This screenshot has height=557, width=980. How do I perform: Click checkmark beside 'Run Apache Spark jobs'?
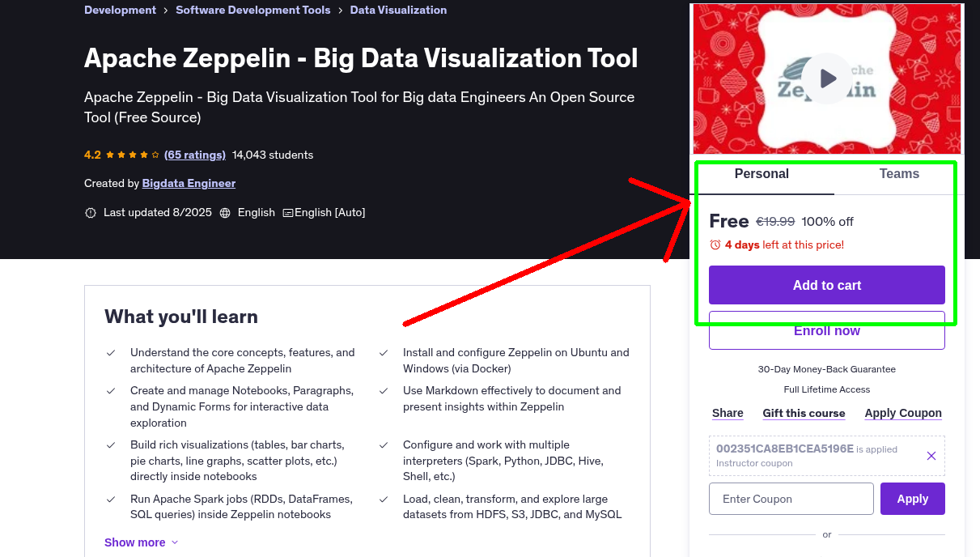click(x=110, y=500)
